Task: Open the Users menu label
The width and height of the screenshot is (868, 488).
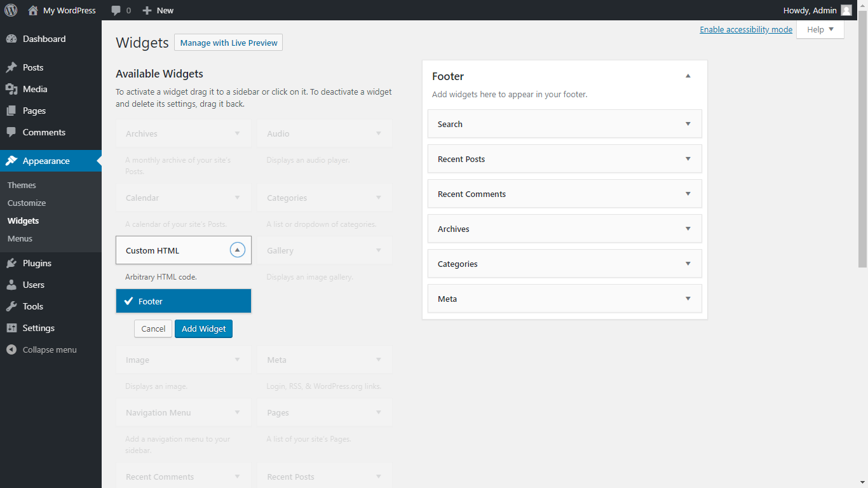Action: [34, 285]
